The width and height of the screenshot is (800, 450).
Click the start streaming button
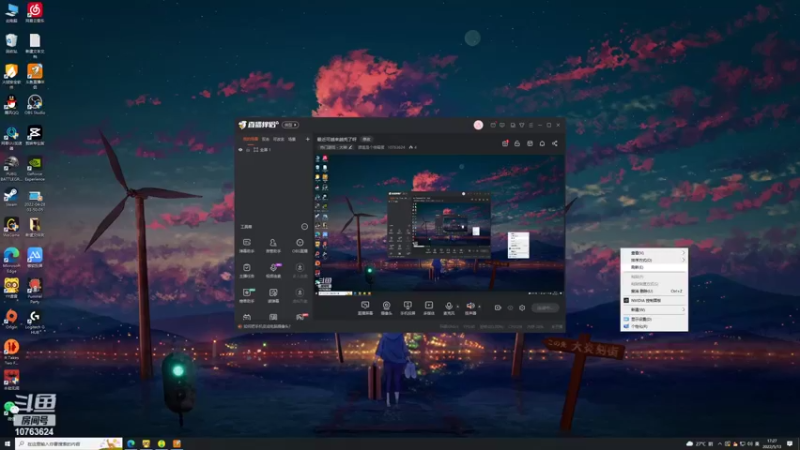point(545,308)
